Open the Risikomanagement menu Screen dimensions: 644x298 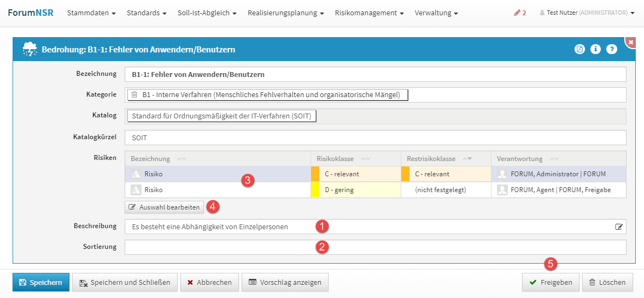pyautogui.click(x=369, y=13)
